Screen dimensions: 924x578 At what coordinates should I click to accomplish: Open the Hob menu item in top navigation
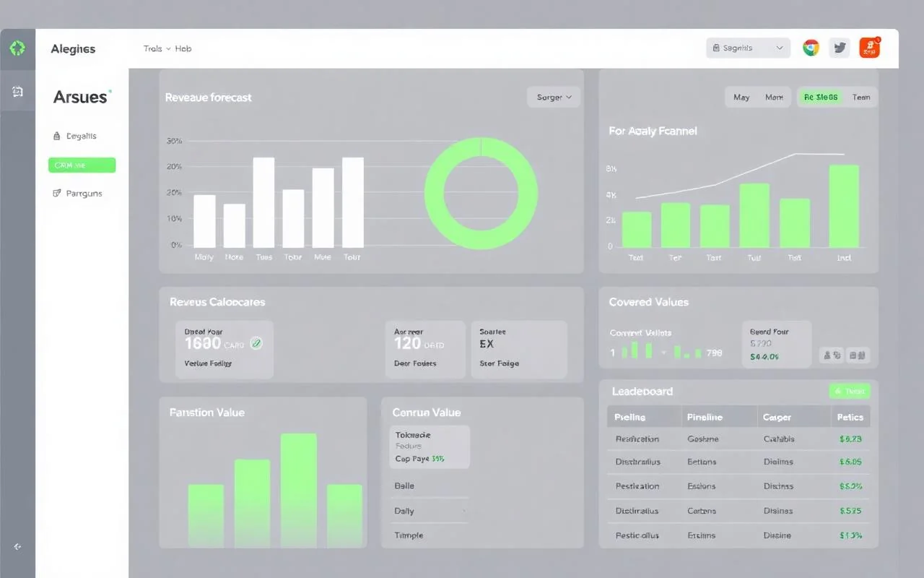click(x=183, y=48)
